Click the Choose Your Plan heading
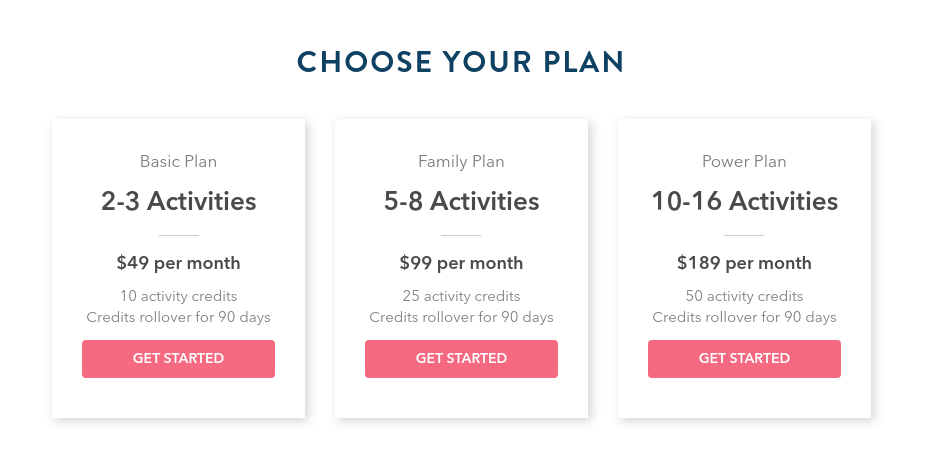Viewport: 938px width, 459px height. point(461,62)
